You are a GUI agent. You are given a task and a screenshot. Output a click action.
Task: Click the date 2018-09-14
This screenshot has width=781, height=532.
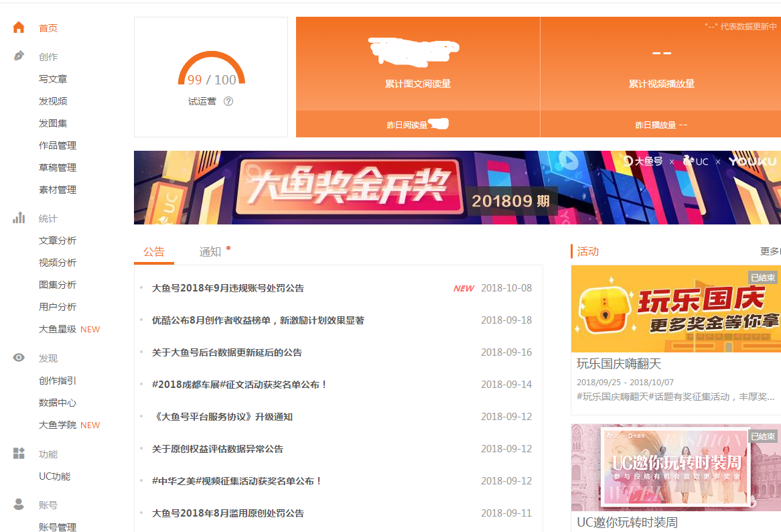(x=506, y=385)
